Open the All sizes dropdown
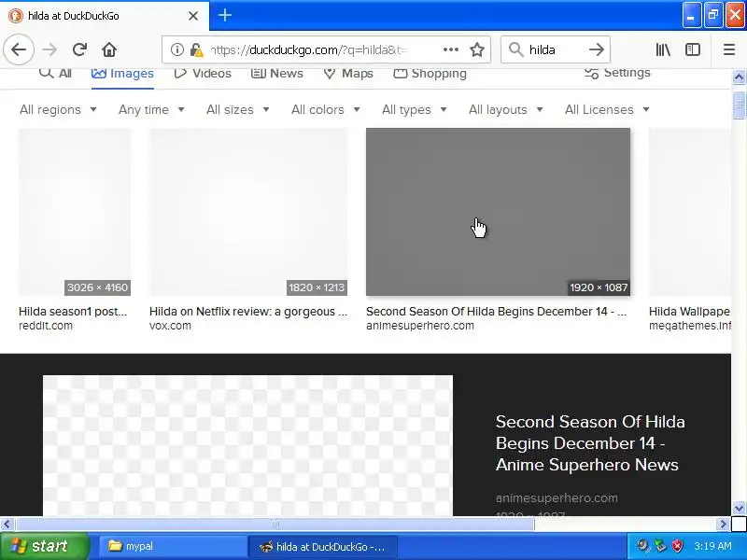 coord(238,109)
